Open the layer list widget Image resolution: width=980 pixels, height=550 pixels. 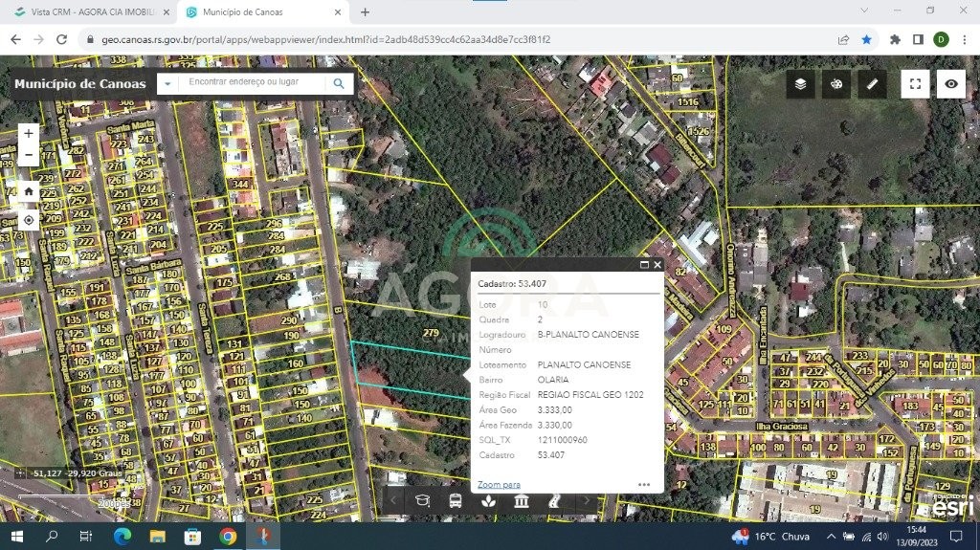tap(801, 84)
